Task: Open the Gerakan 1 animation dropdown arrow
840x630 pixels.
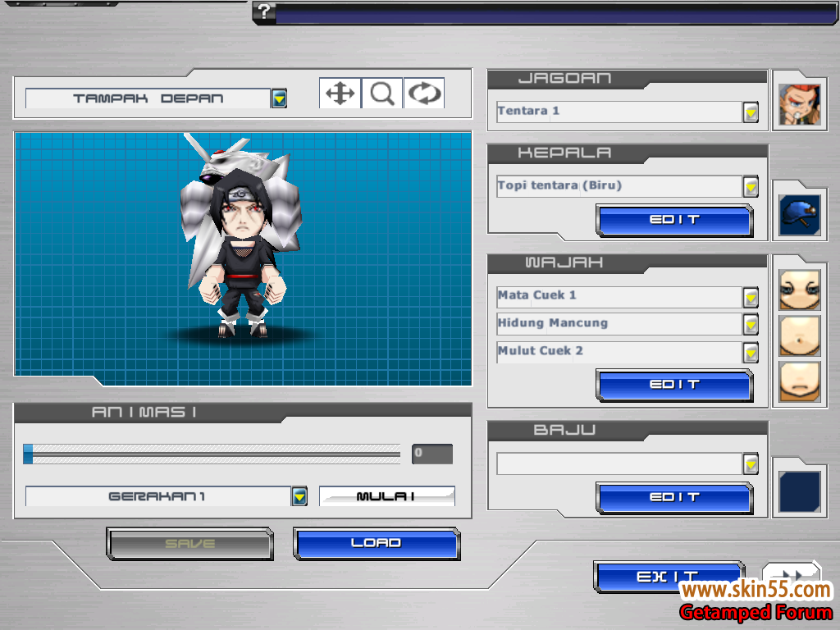Action: [x=299, y=496]
